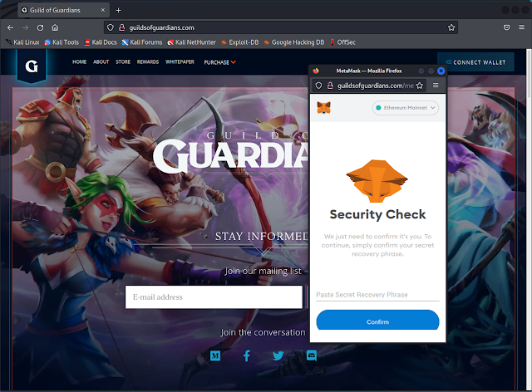532x392 pixels.
Task: Click the Guild of Guardians G logo
Action: [x=32, y=66]
